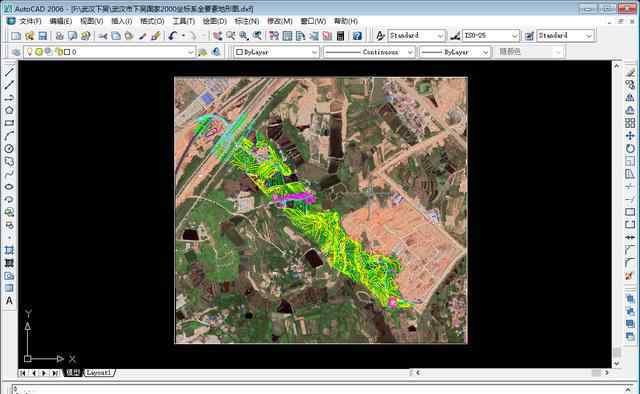
Task: Open the 文件(F) menu
Action: tap(31, 21)
